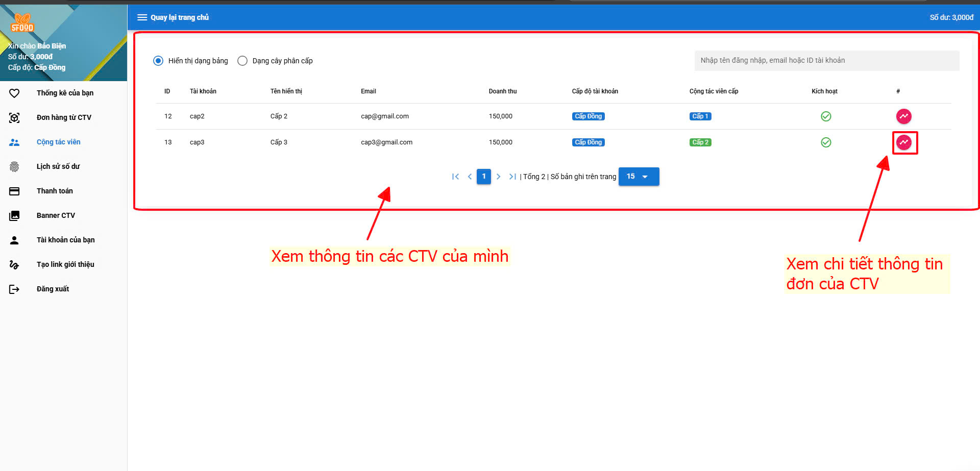This screenshot has width=980, height=471.
Task: Click the hamburger menu icon in header
Action: click(x=142, y=17)
